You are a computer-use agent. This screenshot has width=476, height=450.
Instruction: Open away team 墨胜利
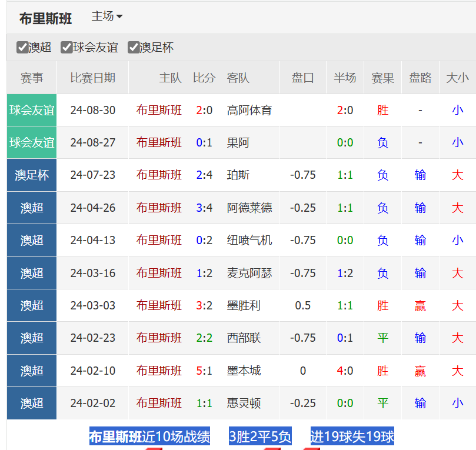coord(244,305)
